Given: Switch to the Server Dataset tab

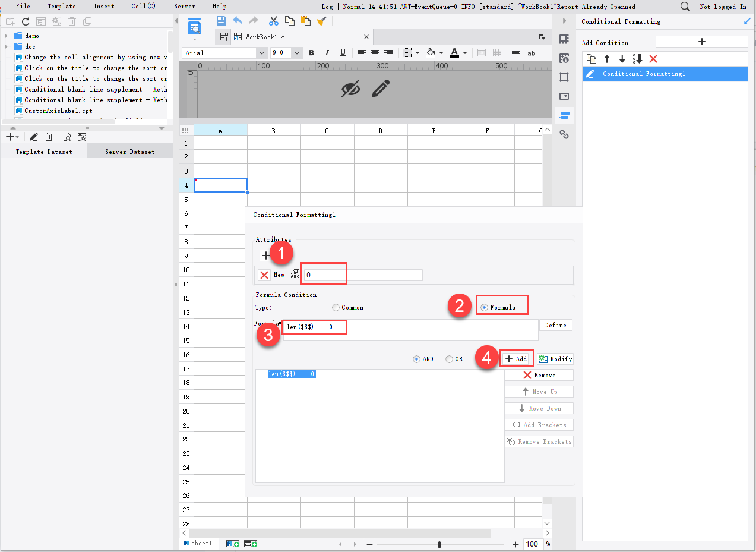Looking at the screenshot, I should (129, 151).
